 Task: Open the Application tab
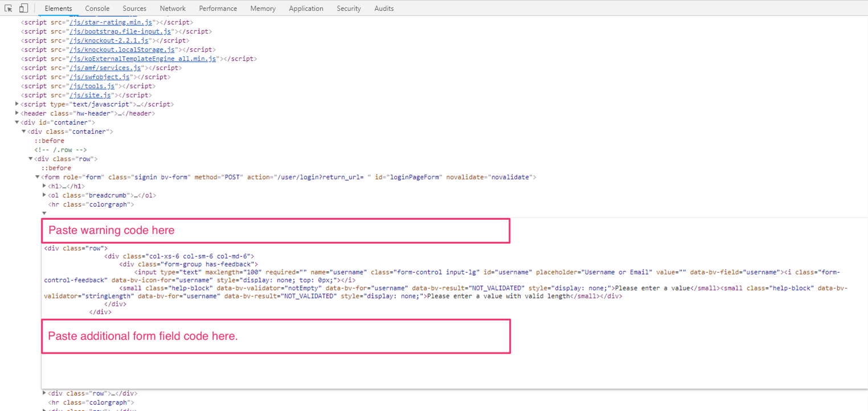pos(306,9)
